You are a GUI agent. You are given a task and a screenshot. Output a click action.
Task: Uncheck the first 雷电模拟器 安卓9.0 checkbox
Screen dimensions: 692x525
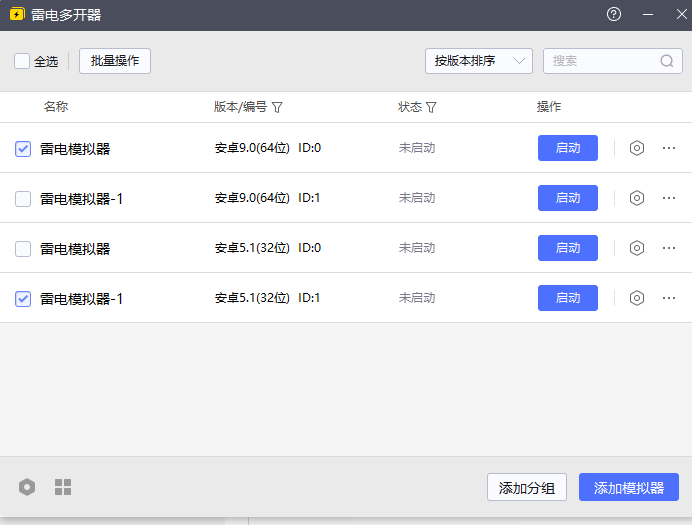[23, 149]
